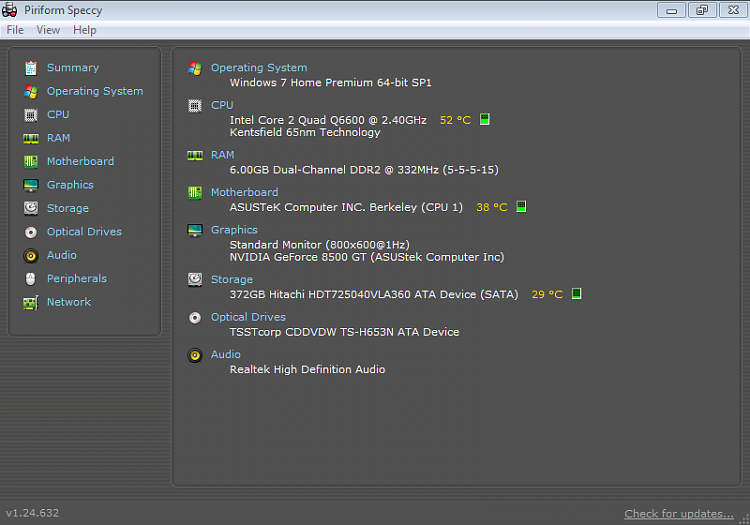Click the green hard drive temperature indicator icon
This screenshot has height=525, width=750.
576,293
